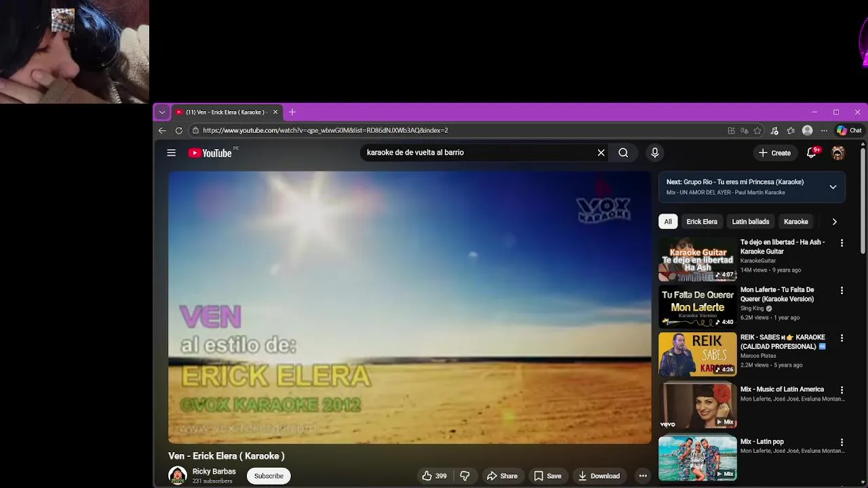Open Copilot Chat button
This screenshot has height=488, width=868.
coord(849,130)
